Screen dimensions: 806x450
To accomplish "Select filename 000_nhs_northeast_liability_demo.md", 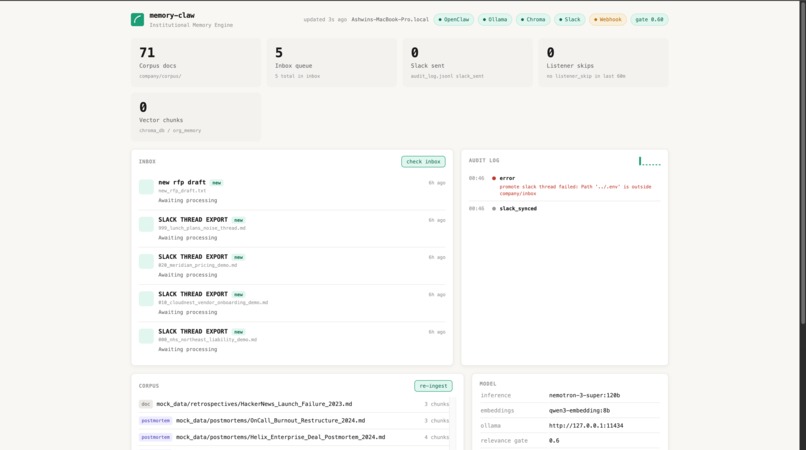I will pyautogui.click(x=208, y=339).
